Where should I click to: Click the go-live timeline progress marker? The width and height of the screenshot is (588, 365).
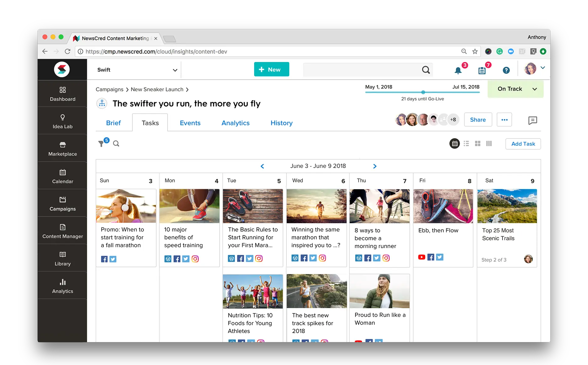(x=423, y=92)
